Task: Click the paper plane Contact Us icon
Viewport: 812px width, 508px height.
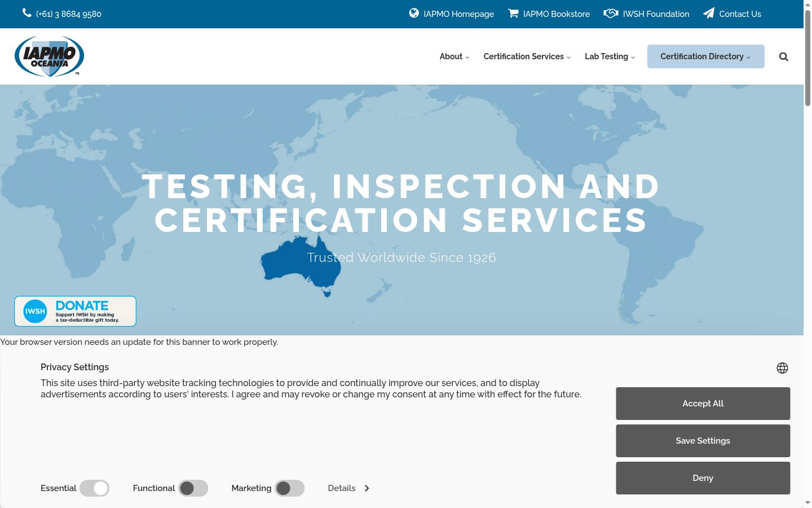Action: [709, 13]
